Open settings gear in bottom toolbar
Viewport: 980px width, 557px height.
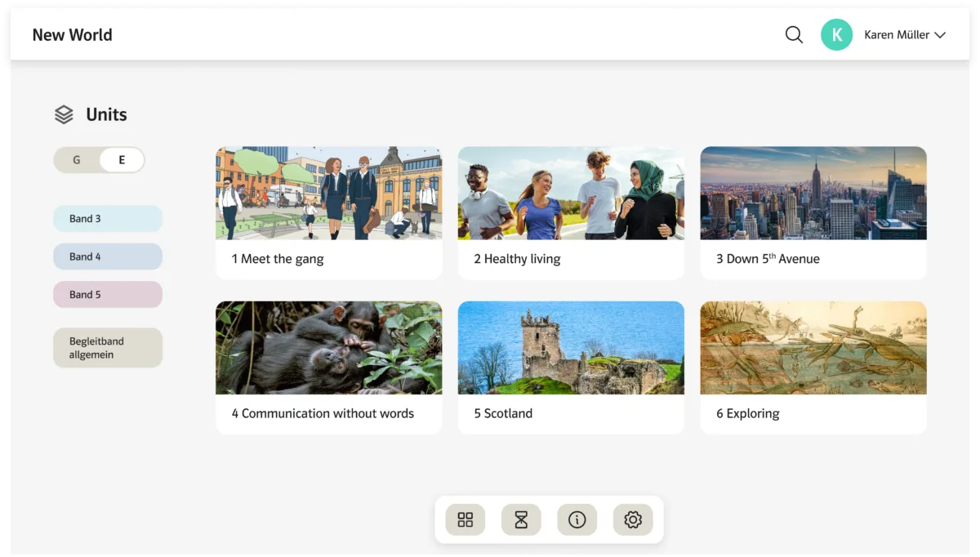click(633, 520)
